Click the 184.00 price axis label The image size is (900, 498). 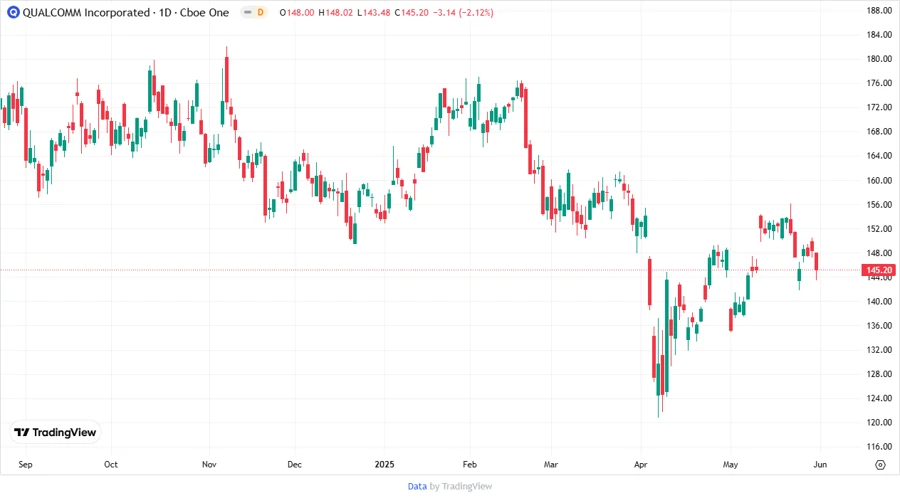[x=879, y=35]
